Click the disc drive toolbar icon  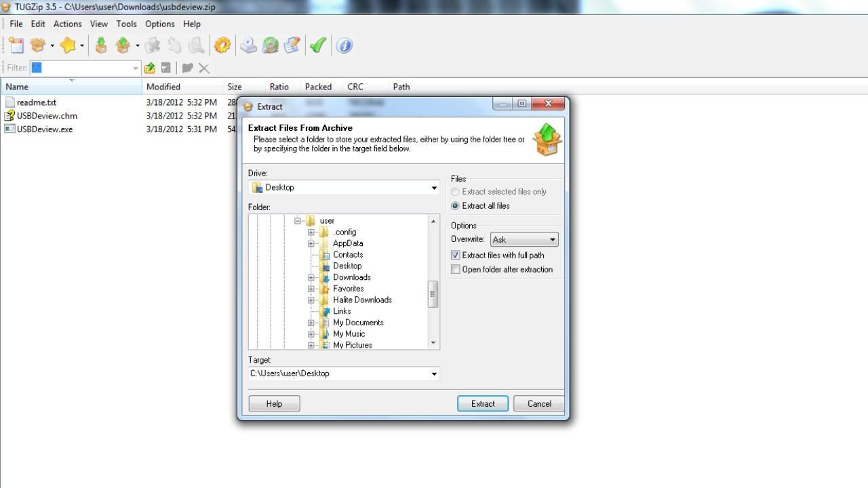[249, 45]
